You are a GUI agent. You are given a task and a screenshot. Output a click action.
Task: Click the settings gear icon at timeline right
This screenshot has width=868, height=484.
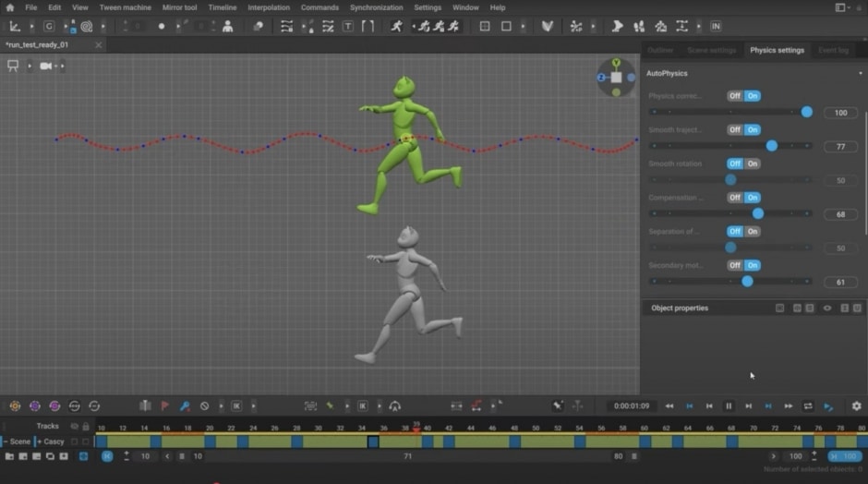click(856, 406)
